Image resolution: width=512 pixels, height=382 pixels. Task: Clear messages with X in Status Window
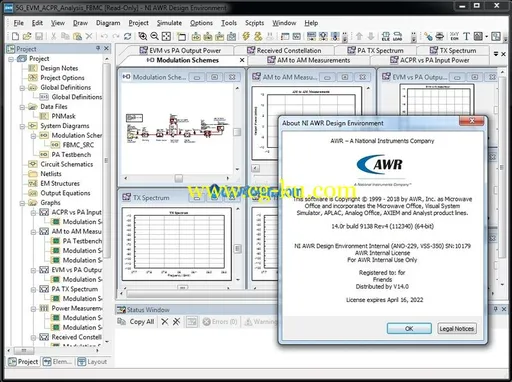165,322
